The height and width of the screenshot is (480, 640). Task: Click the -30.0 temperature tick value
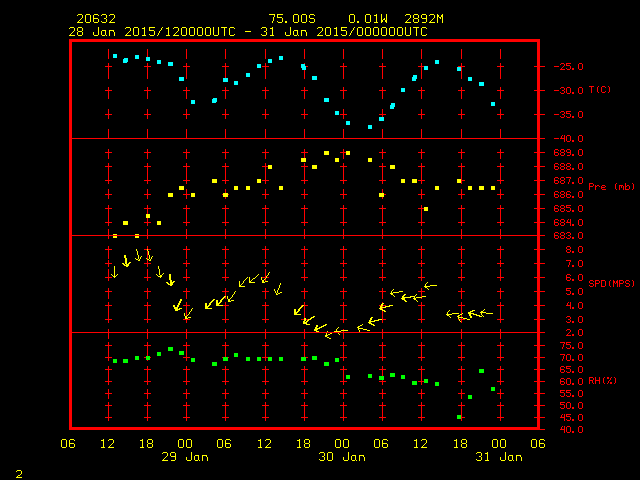point(568,91)
